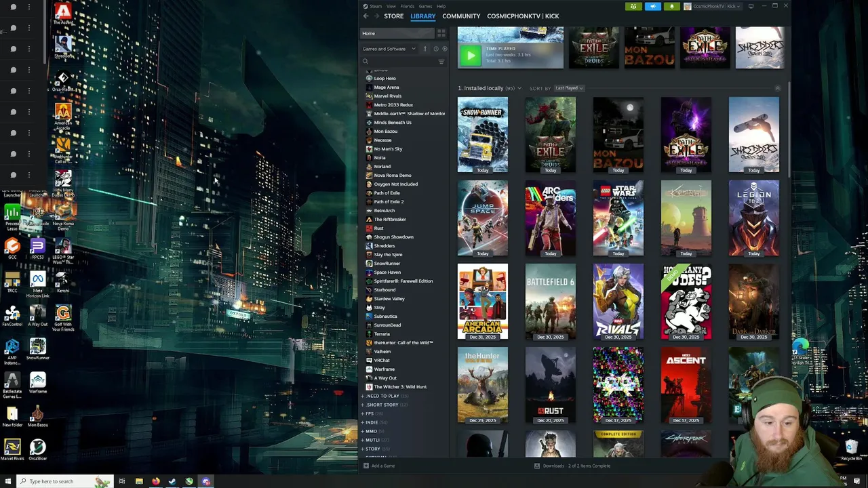Viewport: 868px width, 488px height.
Task: Open the Warframe desktop shortcut
Action: click(x=38, y=382)
